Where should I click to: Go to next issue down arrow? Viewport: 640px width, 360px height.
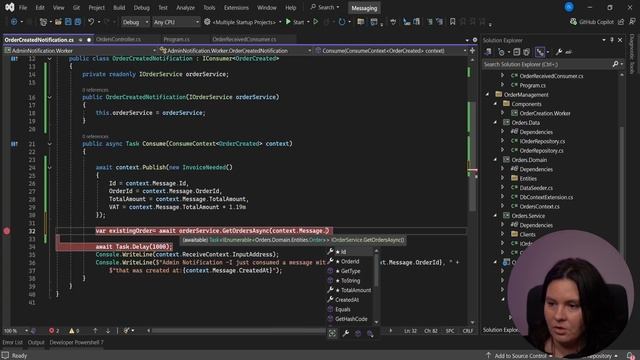[108, 331]
